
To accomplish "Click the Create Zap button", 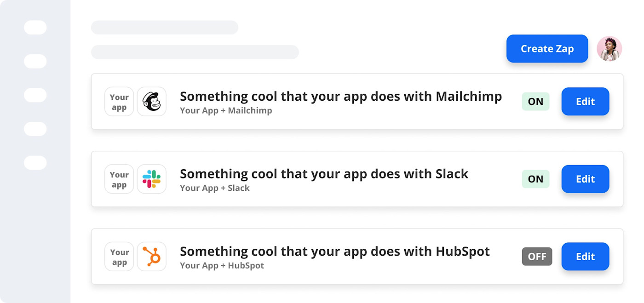I will click(547, 49).
